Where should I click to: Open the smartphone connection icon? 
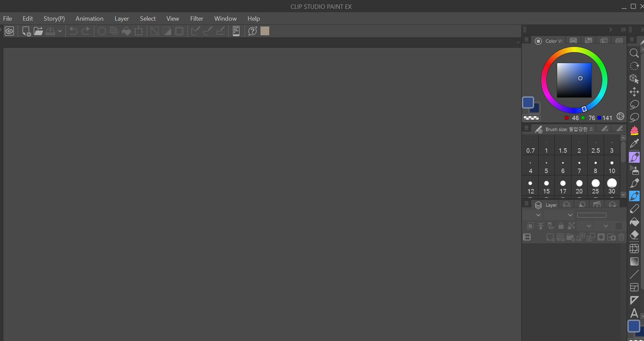[x=236, y=31]
